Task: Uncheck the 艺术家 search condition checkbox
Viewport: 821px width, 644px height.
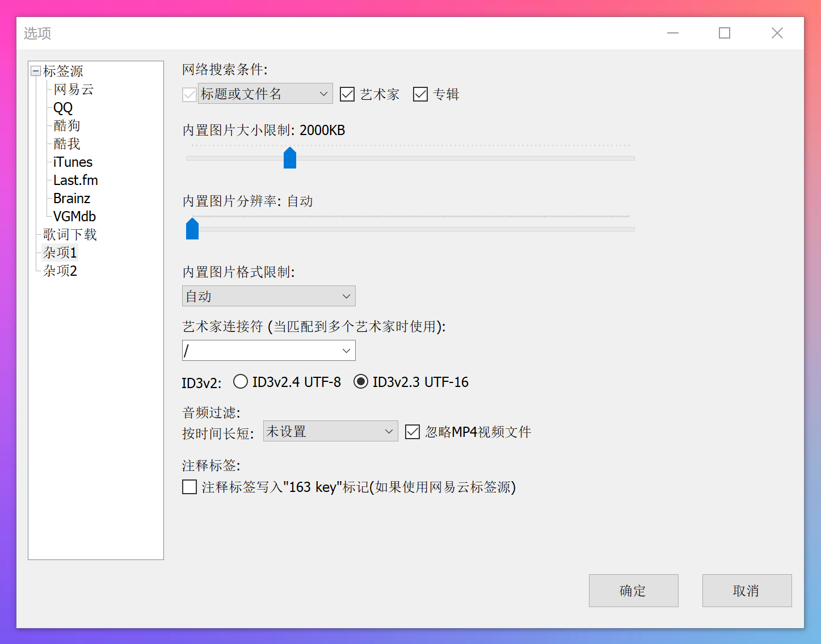Action: [x=347, y=94]
